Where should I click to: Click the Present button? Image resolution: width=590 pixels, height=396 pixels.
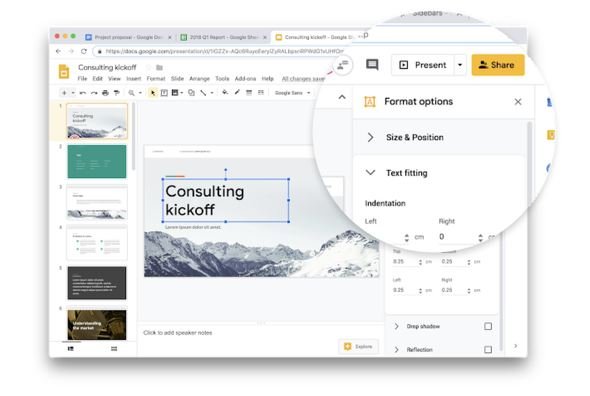[423, 65]
